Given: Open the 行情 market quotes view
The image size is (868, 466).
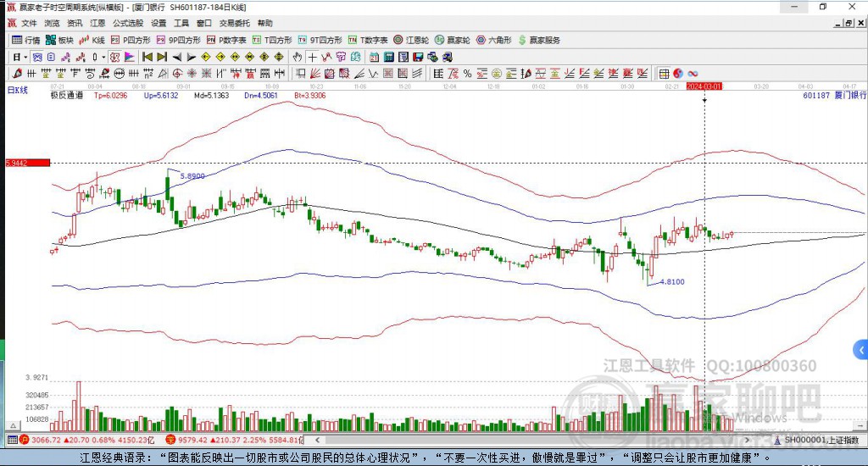Looking at the screenshot, I should click(26, 40).
